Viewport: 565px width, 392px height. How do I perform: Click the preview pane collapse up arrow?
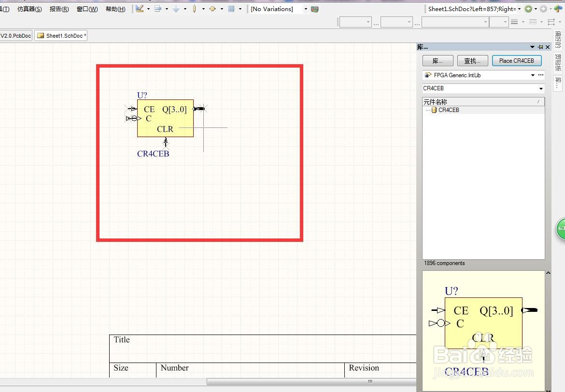click(x=548, y=273)
